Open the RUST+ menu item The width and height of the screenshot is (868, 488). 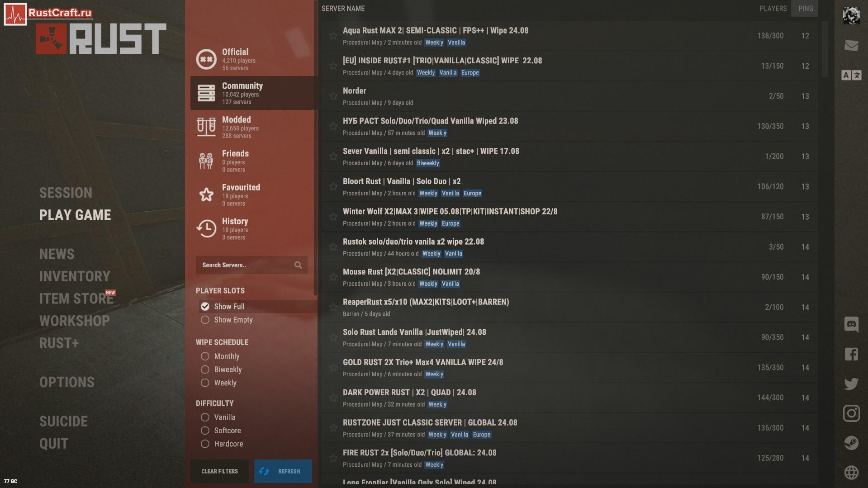click(x=59, y=344)
